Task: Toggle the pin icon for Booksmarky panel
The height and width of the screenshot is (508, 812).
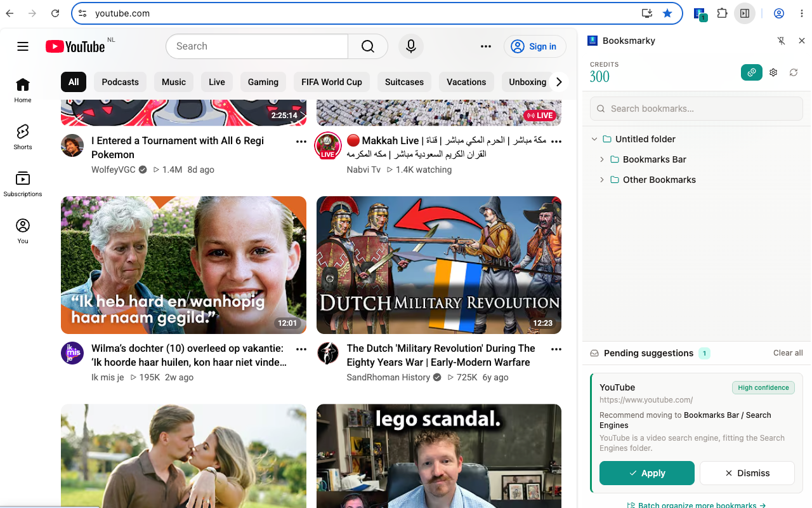Action: tap(782, 41)
